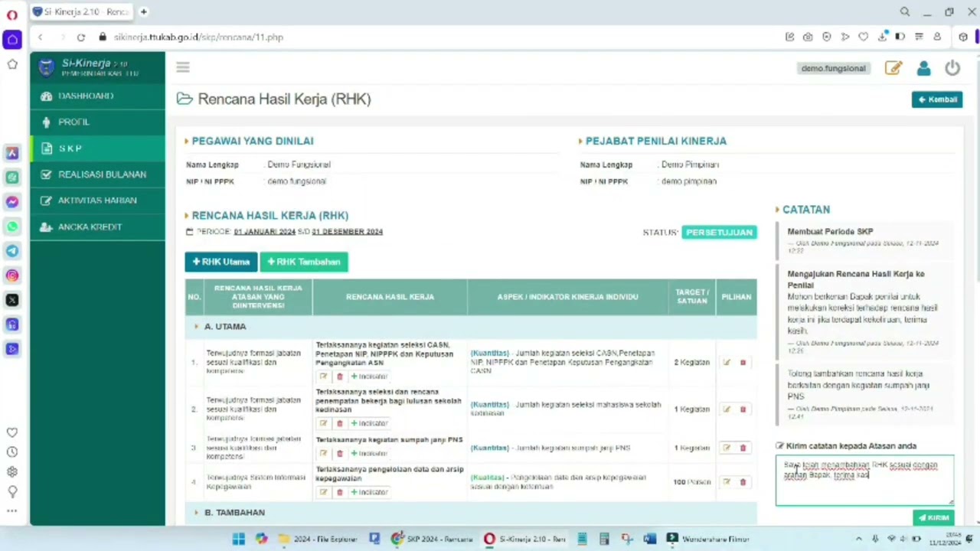Delete RHK row 2 with red trash in Pilihan
Screen dimensions: 980x551
743,409
